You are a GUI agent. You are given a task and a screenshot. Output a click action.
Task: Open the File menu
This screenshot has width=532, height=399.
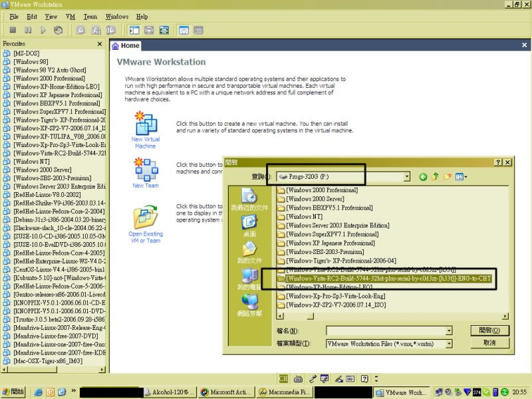[x=14, y=17]
